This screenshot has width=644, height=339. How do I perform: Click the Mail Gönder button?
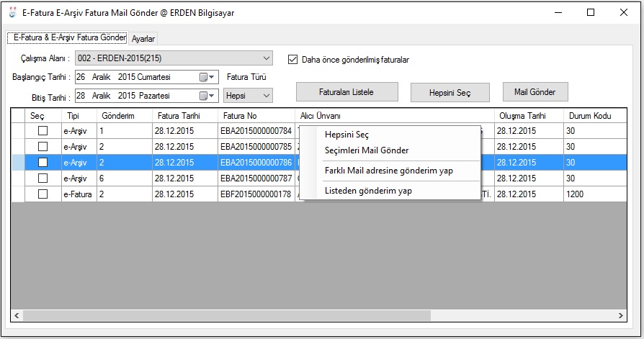[x=535, y=92]
